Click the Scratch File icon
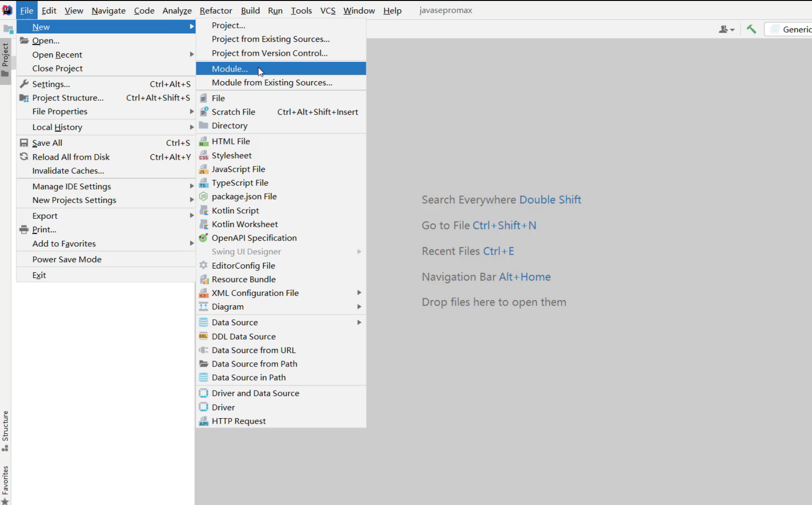Screen dimensions: 812x505 (x=203, y=112)
